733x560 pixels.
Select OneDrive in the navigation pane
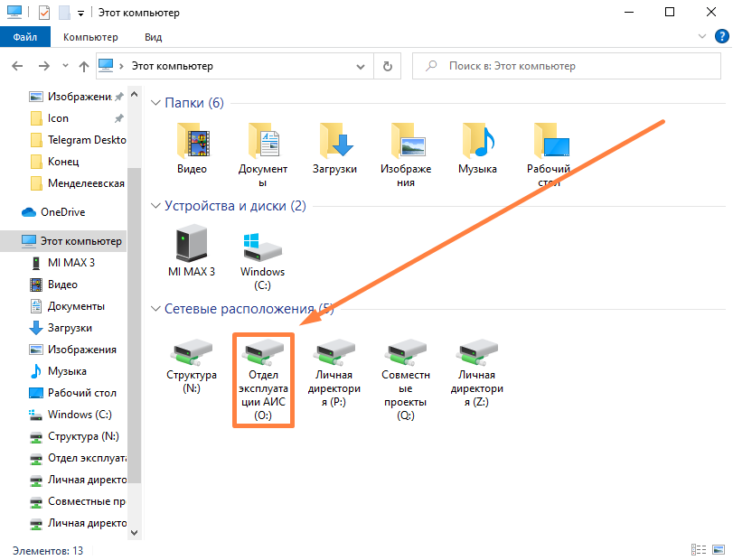(62, 212)
